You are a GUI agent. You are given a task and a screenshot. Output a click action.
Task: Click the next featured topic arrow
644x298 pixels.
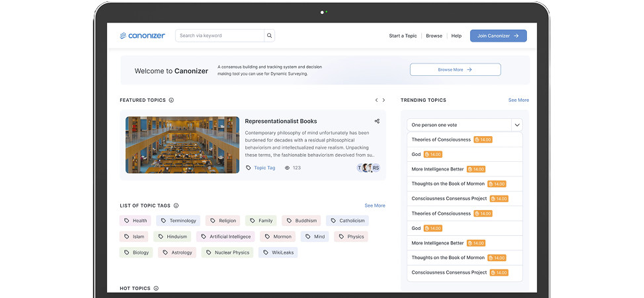pos(383,100)
